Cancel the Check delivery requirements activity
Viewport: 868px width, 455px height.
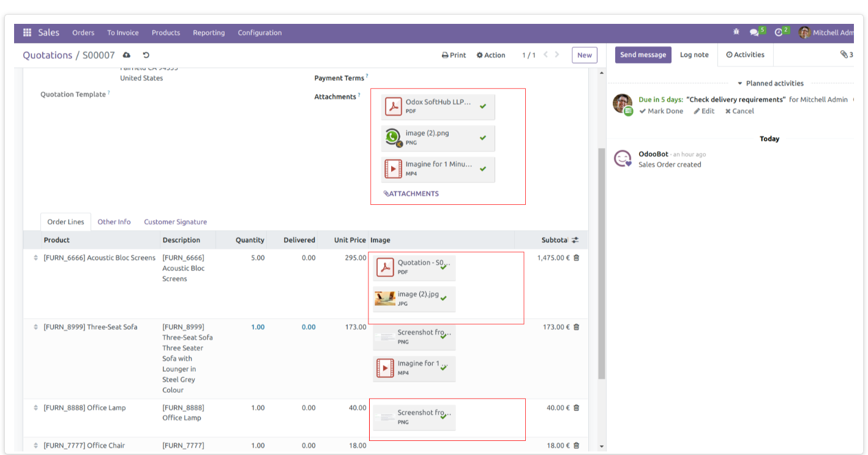tap(739, 111)
